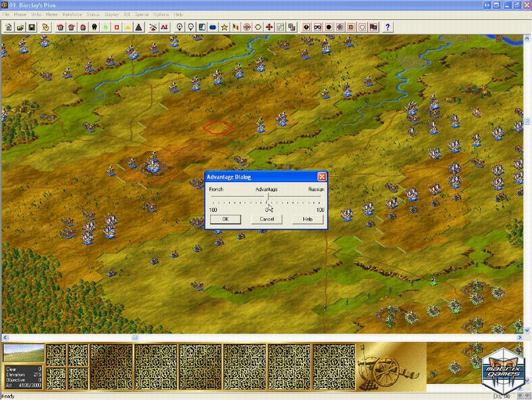
Task: Click the hexagon outline toolbar icon
Action: tap(258, 27)
